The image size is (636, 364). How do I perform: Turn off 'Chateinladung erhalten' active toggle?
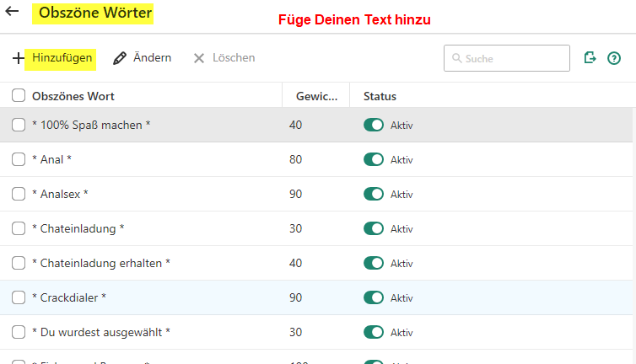(x=374, y=263)
